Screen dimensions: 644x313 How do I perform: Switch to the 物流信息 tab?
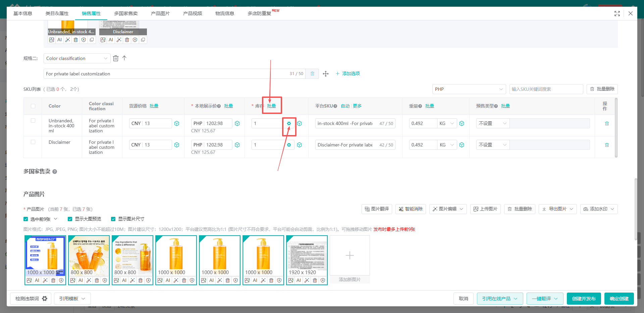pos(225,13)
